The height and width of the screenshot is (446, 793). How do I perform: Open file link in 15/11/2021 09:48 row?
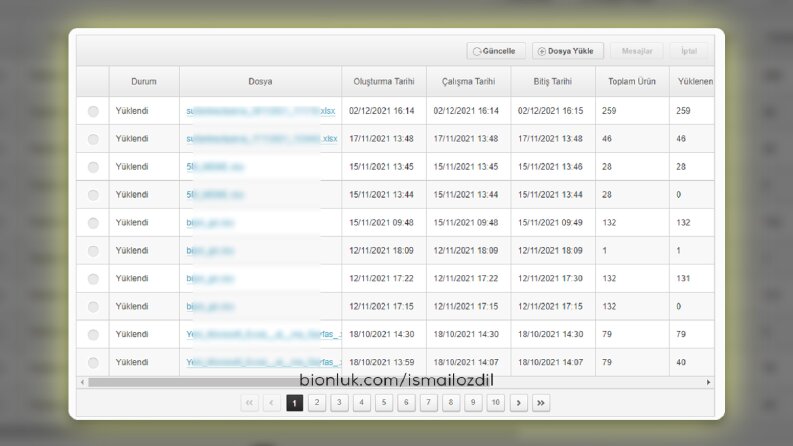click(x=210, y=222)
